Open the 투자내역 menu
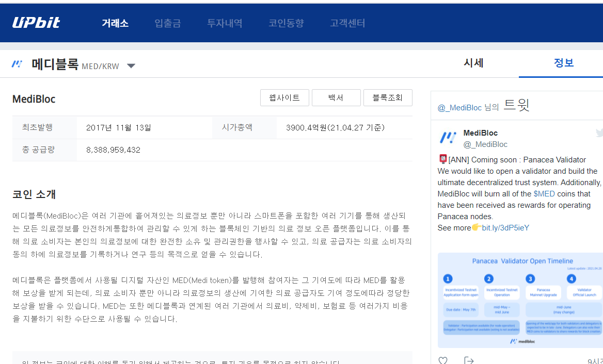 click(225, 23)
